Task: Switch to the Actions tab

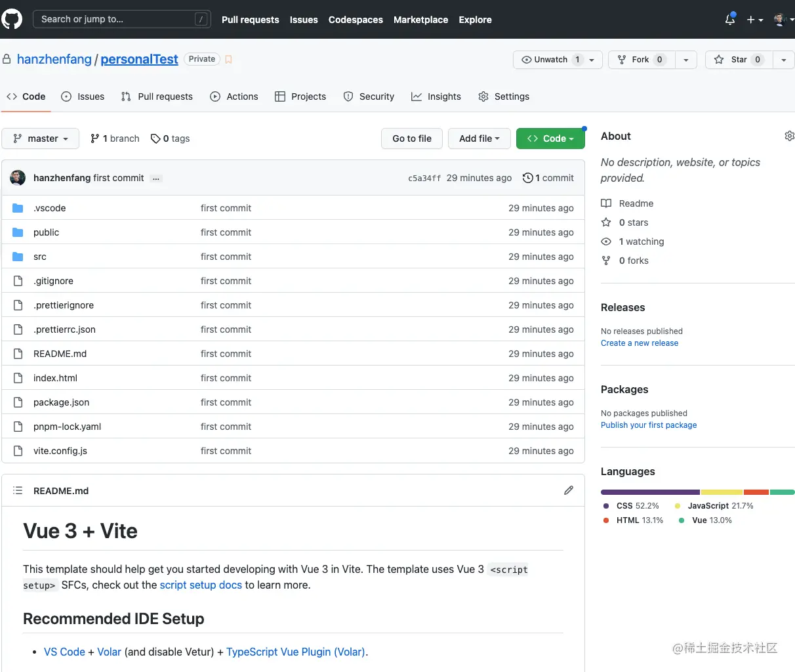Action: (234, 96)
